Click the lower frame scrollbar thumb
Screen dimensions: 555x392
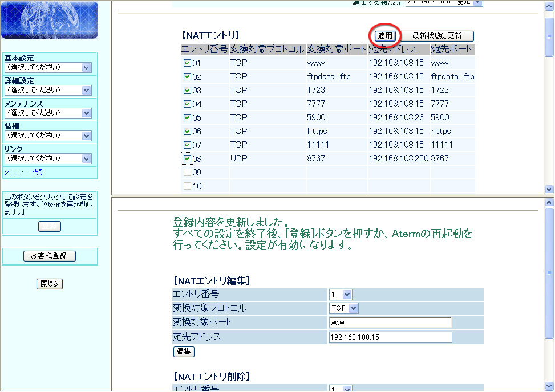coord(549,273)
